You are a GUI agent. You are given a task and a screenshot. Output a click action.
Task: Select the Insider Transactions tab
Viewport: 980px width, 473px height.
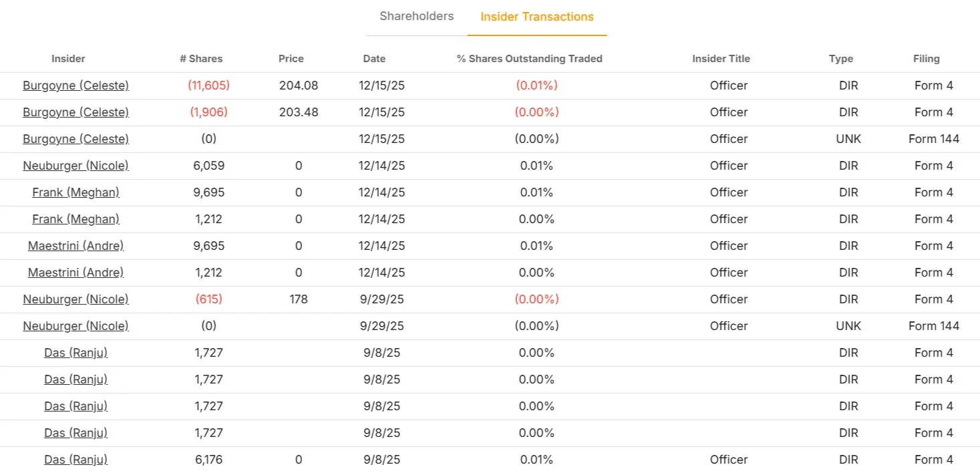coord(537,17)
